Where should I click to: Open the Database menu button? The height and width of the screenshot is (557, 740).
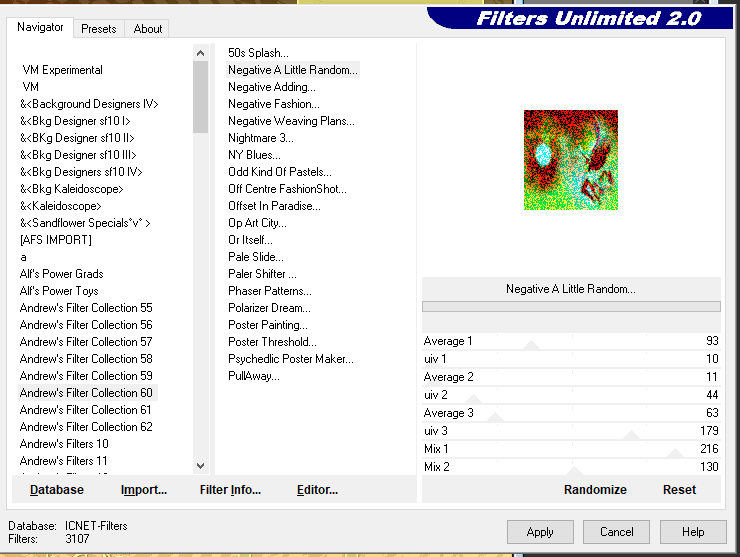coord(57,489)
